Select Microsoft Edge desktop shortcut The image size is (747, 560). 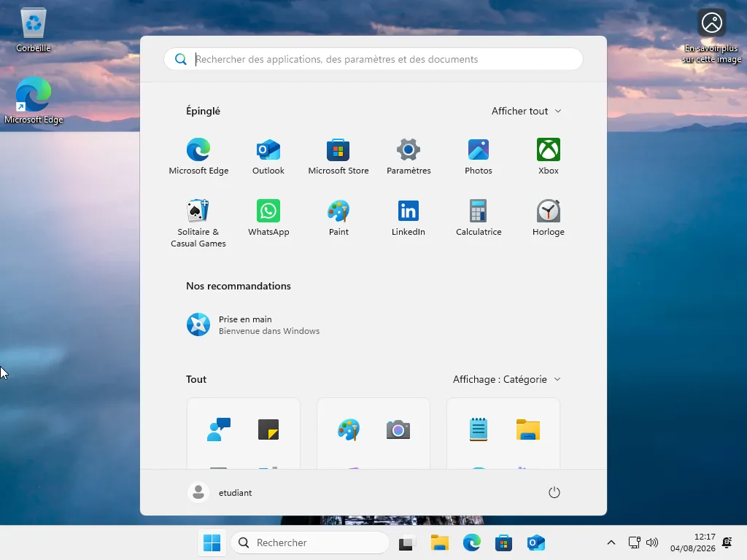pyautogui.click(x=34, y=101)
